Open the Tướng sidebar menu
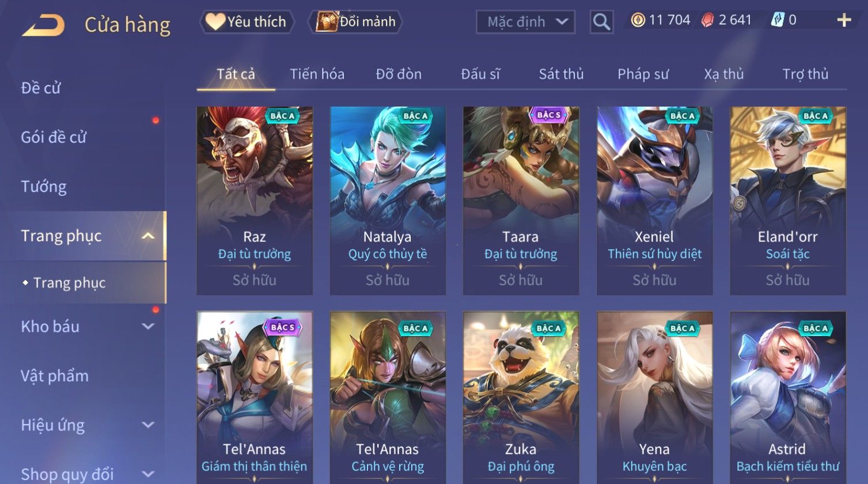Image resolution: width=868 pixels, height=484 pixels. 44,187
